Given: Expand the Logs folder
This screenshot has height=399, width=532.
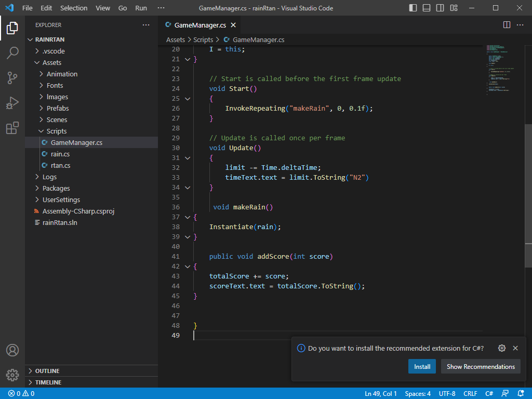Looking at the screenshot, I should click(x=37, y=177).
